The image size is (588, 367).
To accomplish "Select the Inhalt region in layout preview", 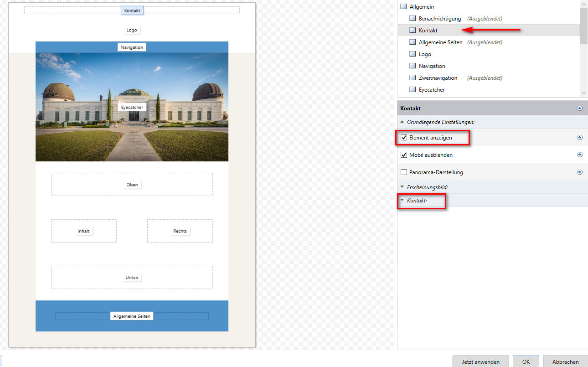I will [83, 231].
